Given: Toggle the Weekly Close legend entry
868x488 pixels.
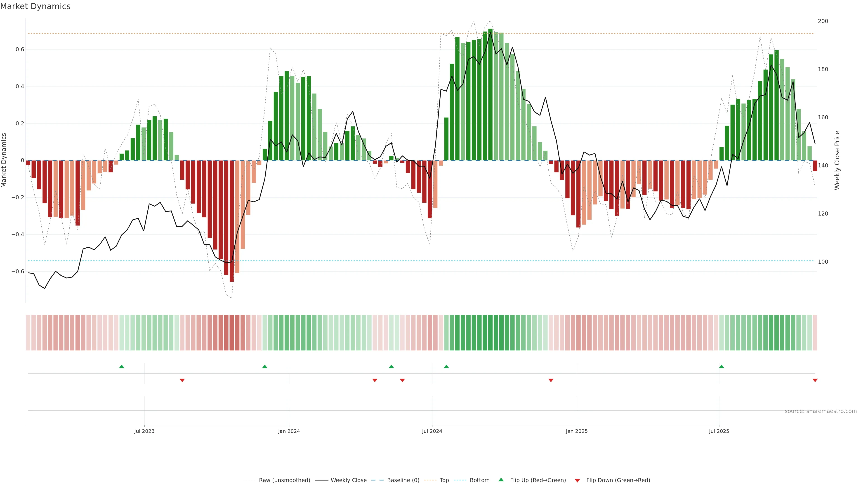Looking at the screenshot, I should 348,480.
